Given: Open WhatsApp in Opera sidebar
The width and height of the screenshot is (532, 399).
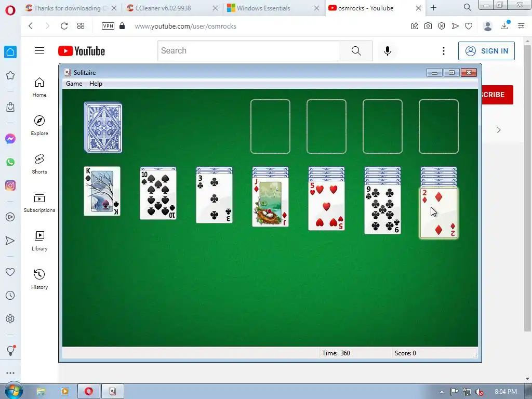Looking at the screenshot, I should 10,162.
